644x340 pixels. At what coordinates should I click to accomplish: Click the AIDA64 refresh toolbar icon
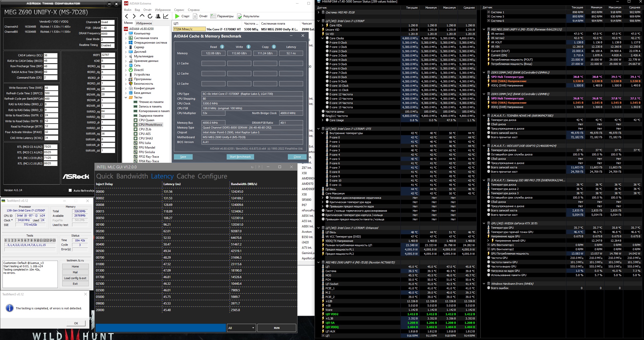(150, 16)
